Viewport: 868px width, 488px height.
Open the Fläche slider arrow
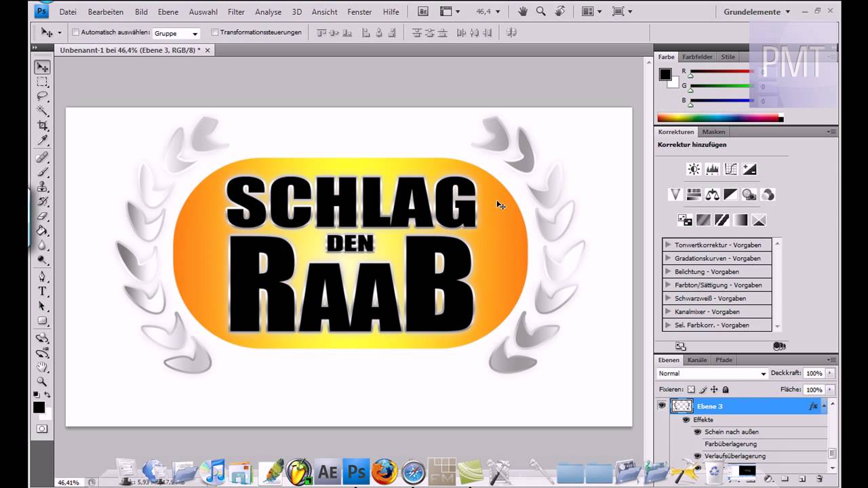[x=830, y=390]
